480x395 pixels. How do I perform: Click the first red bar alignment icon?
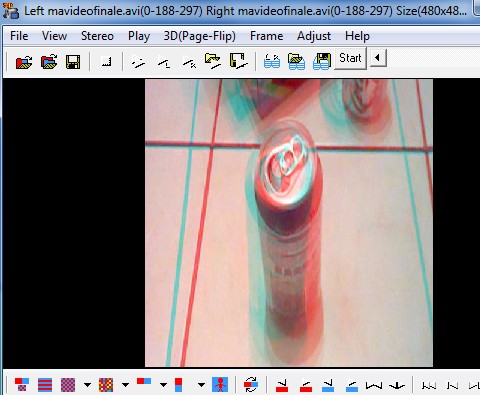[x=282, y=385]
